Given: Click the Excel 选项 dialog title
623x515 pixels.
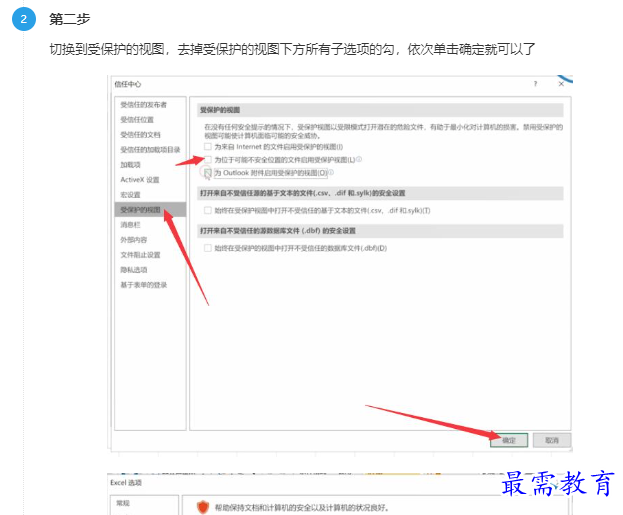Looking at the screenshot, I should (126, 482).
